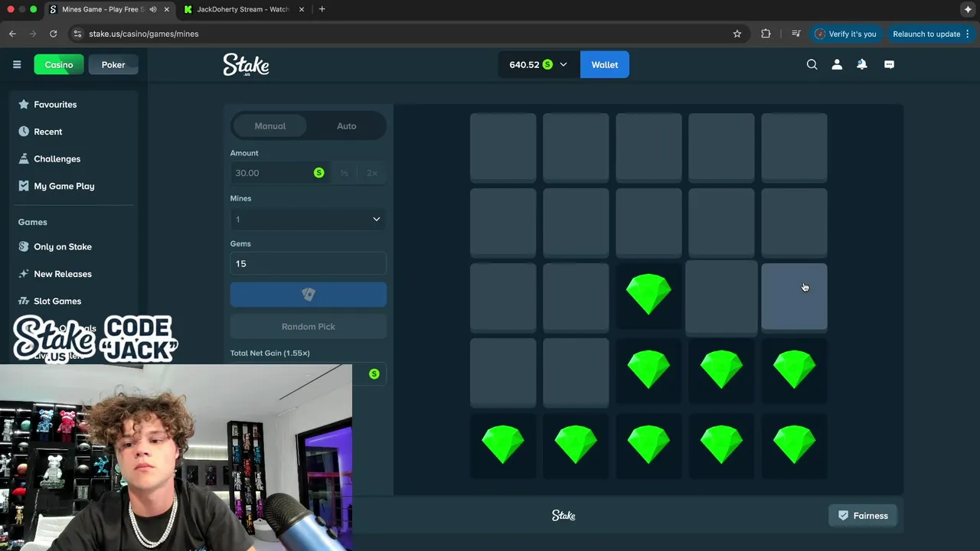This screenshot has height=551, width=980.
Task: Expand the balance currency dropdown
Action: click(x=563, y=64)
